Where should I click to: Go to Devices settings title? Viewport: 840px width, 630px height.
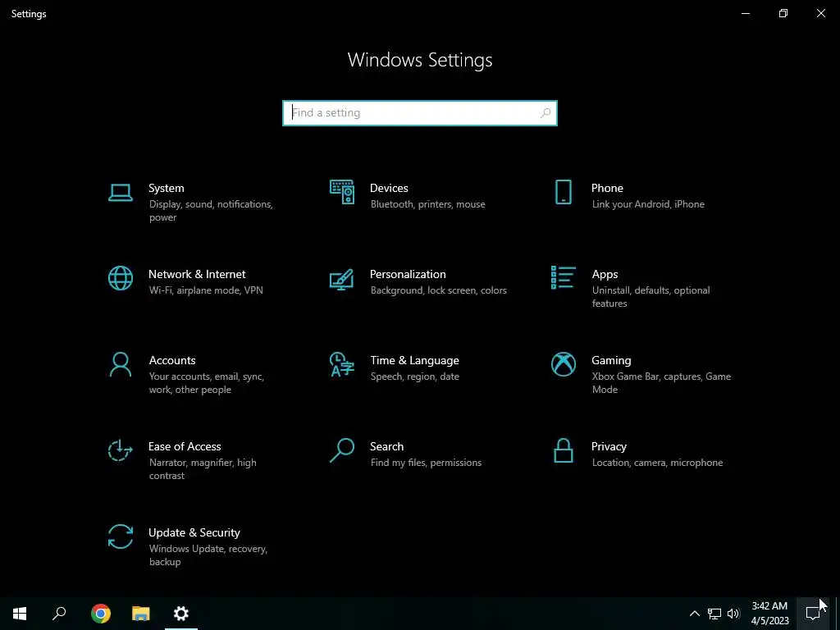coord(389,188)
